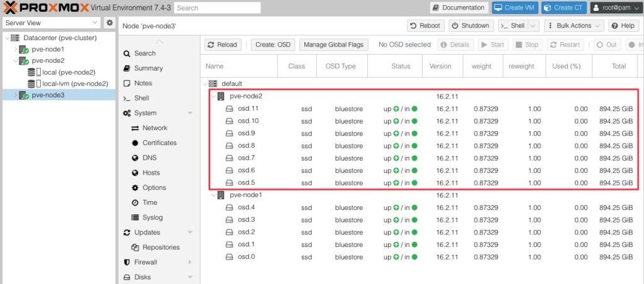The height and width of the screenshot is (284, 644).
Task: Click the osd.8 disk icon
Action: pos(229,146)
